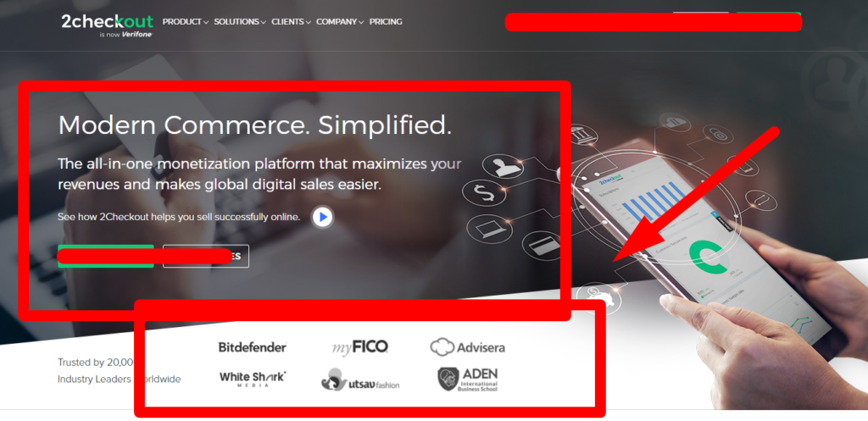This screenshot has height=421, width=868.
Task: Expand the PRODUCT dropdown menu
Action: (x=186, y=22)
